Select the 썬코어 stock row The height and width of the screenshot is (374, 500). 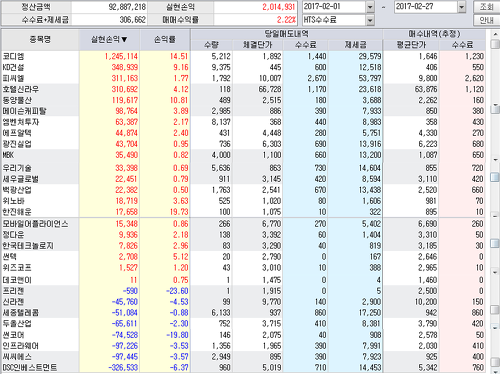[x=243, y=335]
